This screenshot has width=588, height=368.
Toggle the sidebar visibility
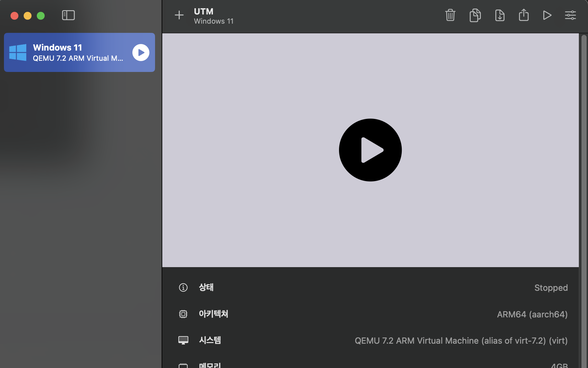(x=68, y=15)
